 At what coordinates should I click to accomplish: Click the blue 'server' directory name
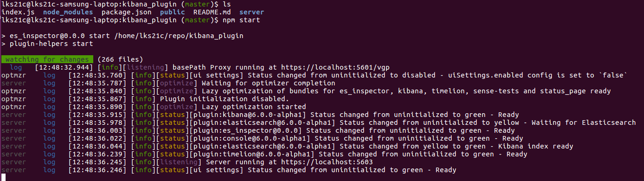click(252, 12)
